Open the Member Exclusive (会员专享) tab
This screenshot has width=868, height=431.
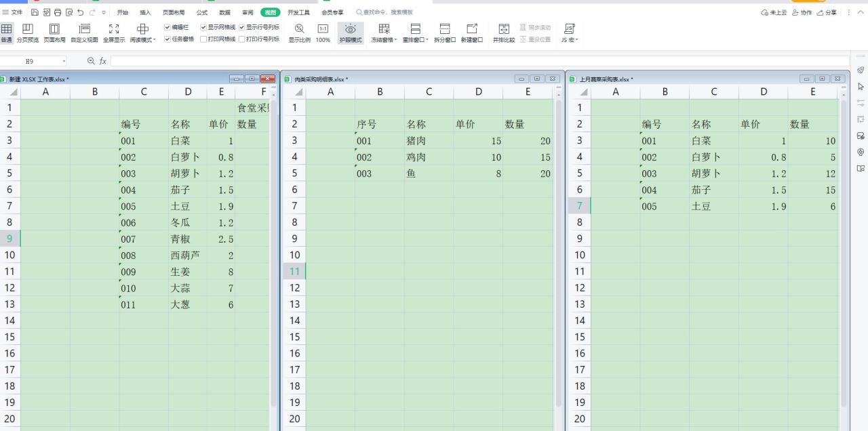pyautogui.click(x=332, y=12)
